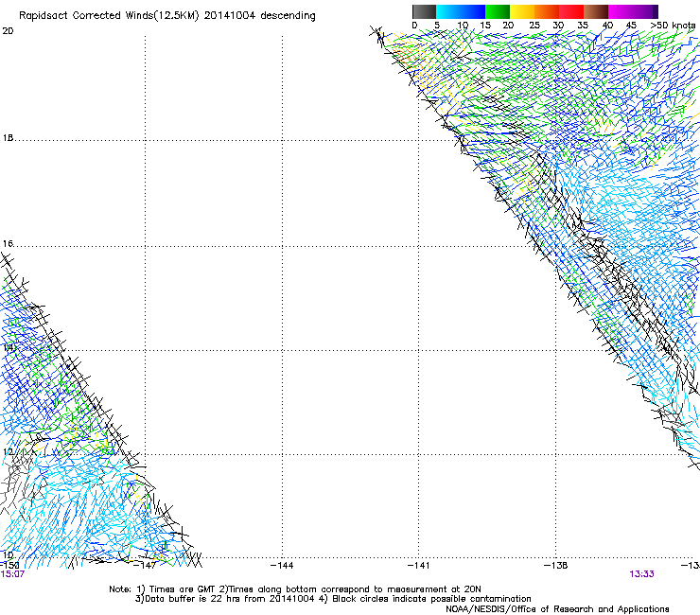Select the latitude axis label '20'
Screen dimensions: 700x615
point(8,31)
